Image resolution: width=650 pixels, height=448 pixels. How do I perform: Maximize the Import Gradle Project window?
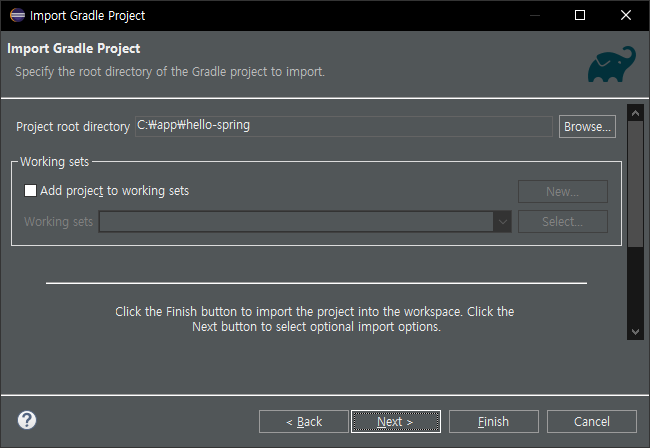coord(580,15)
